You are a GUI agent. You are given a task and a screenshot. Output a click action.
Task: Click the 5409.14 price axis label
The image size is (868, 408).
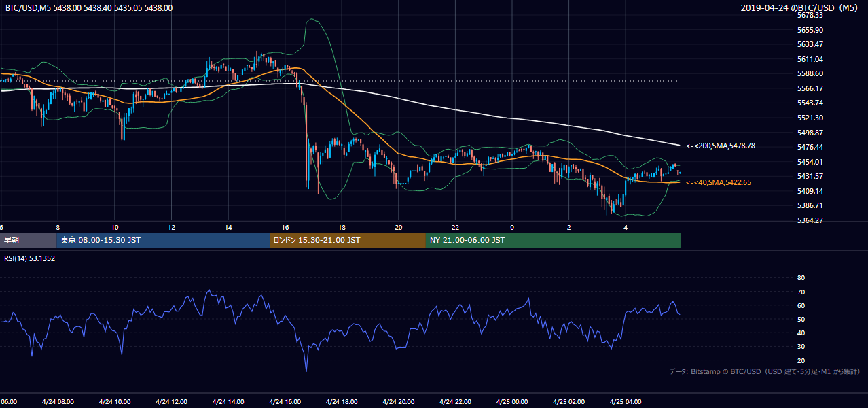(x=810, y=191)
